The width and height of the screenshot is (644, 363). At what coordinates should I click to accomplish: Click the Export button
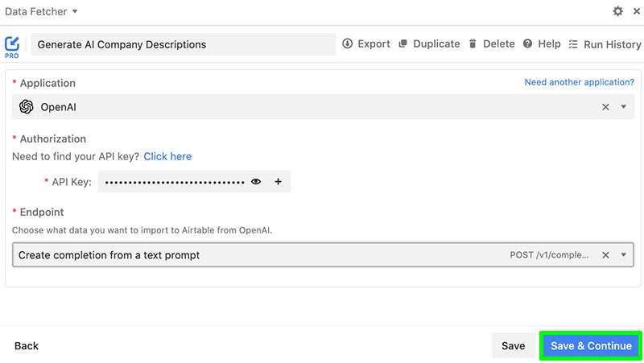(x=366, y=44)
